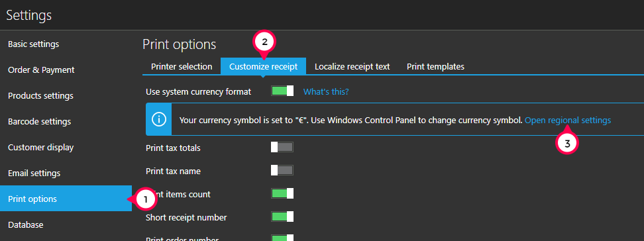644x241 pixels.
Task: Click the Settings title text
Action: [x=28, y=15]
